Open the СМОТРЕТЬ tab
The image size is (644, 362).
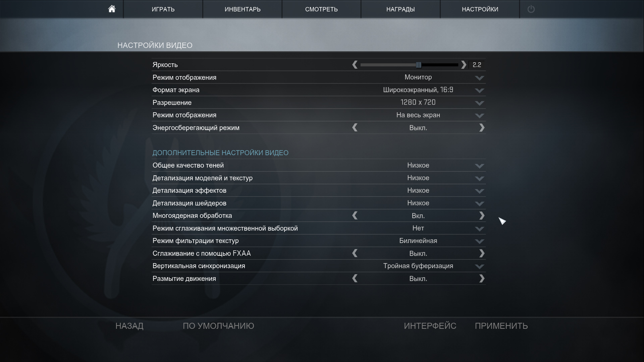tap(321, 9)
